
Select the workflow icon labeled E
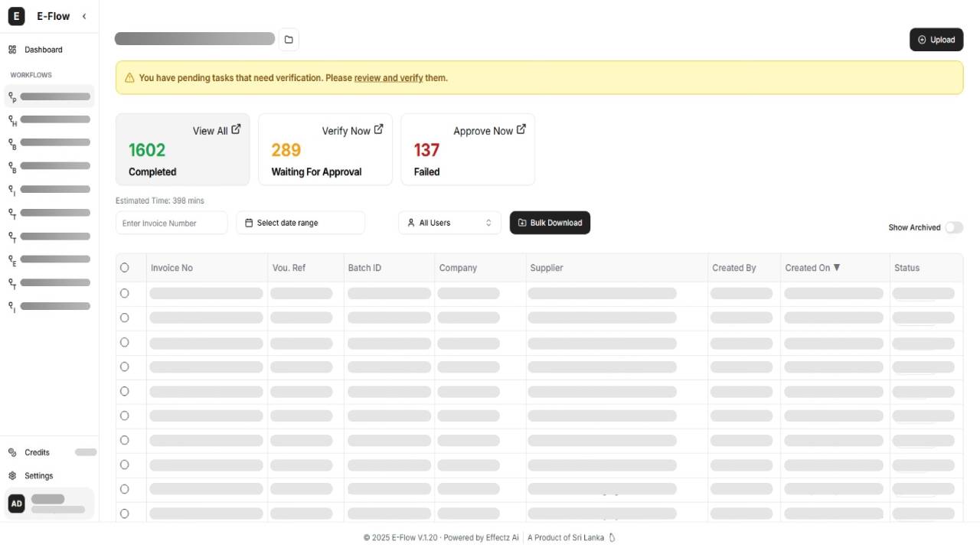(11, 259)
